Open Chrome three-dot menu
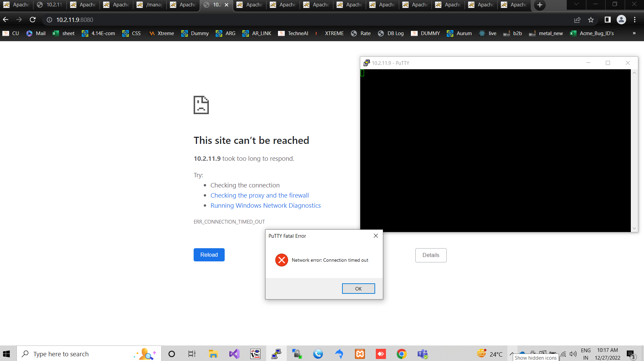Screen dimensions: 644x361 pos(635,20)
